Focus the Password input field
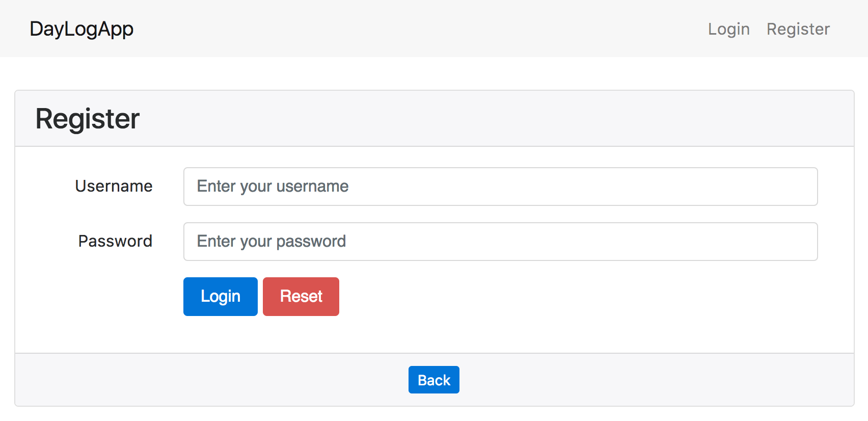This screenshot has width=868, height=421. (500, 242)
